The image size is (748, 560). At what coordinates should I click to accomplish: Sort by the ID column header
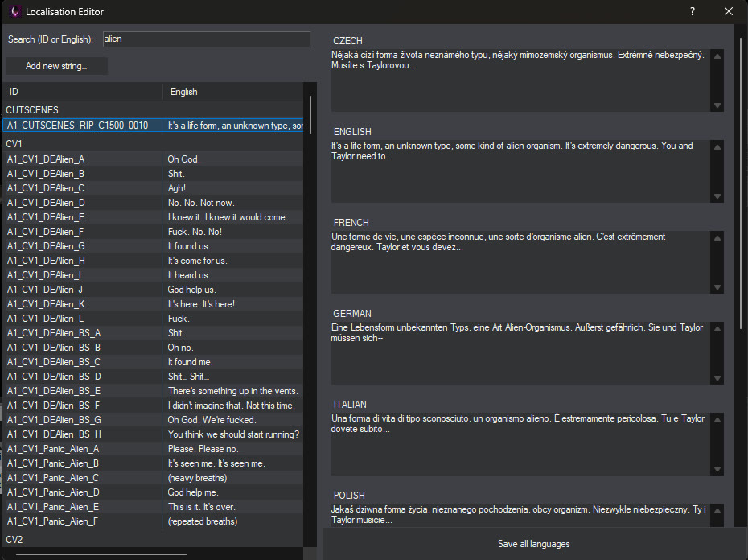point(83,92)
